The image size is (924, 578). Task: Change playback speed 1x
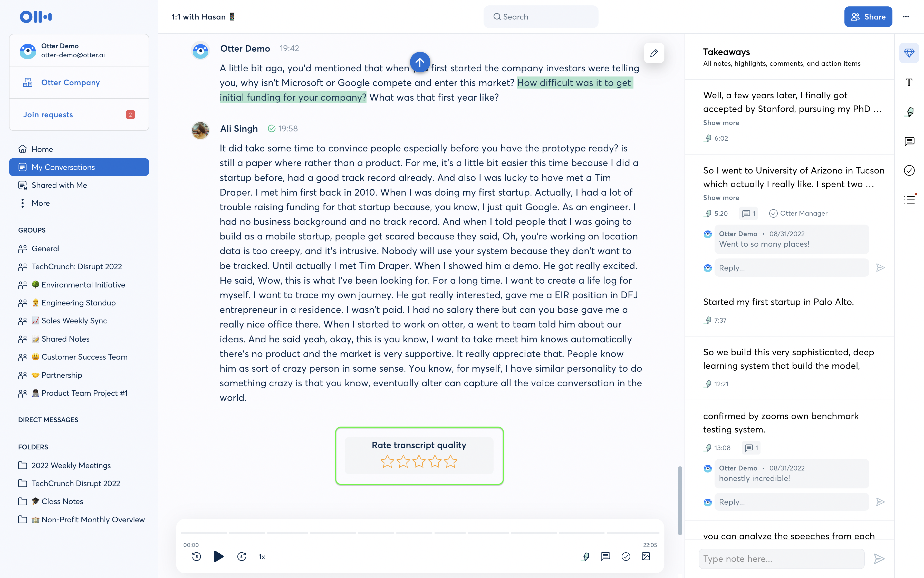tap(262, 557)
